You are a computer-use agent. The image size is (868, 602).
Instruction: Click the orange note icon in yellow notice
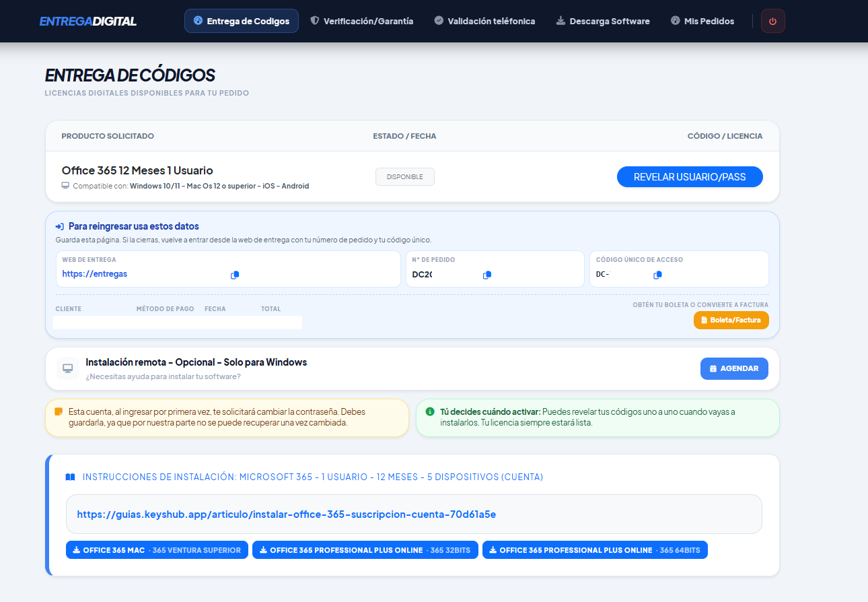[59, 411]
